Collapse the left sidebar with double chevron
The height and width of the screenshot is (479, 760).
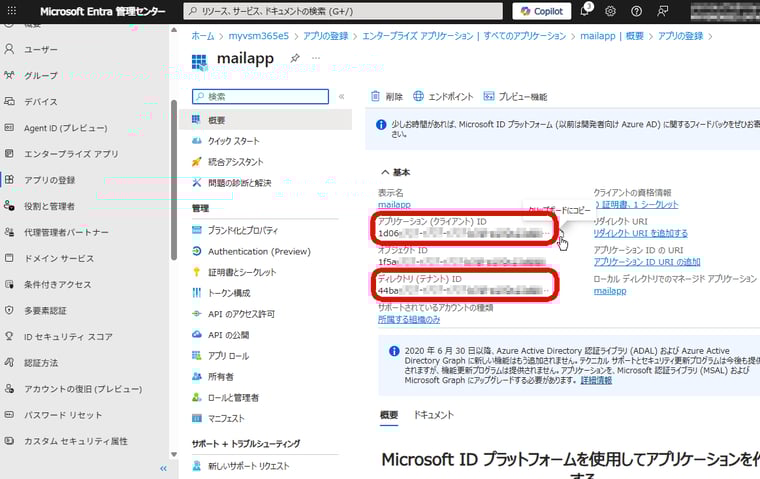163,468
